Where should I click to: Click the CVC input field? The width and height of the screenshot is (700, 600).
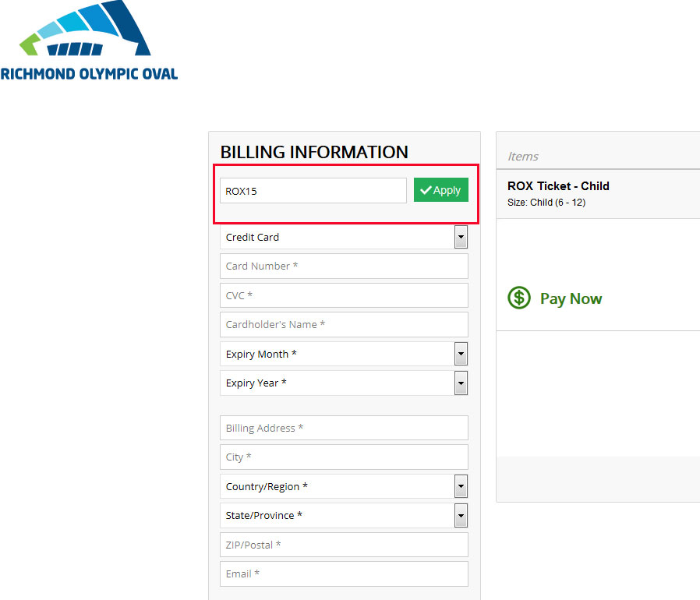(x=344, y=295)
